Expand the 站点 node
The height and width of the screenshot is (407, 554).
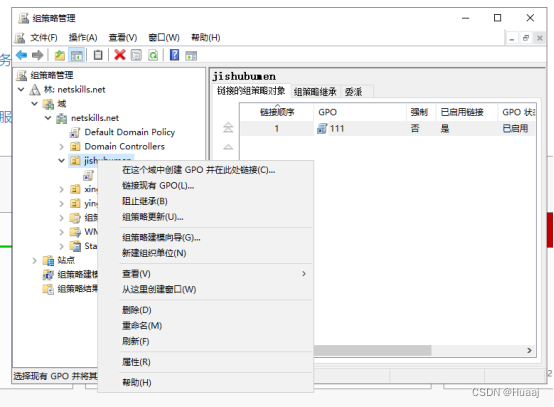[x=34, y=261]
